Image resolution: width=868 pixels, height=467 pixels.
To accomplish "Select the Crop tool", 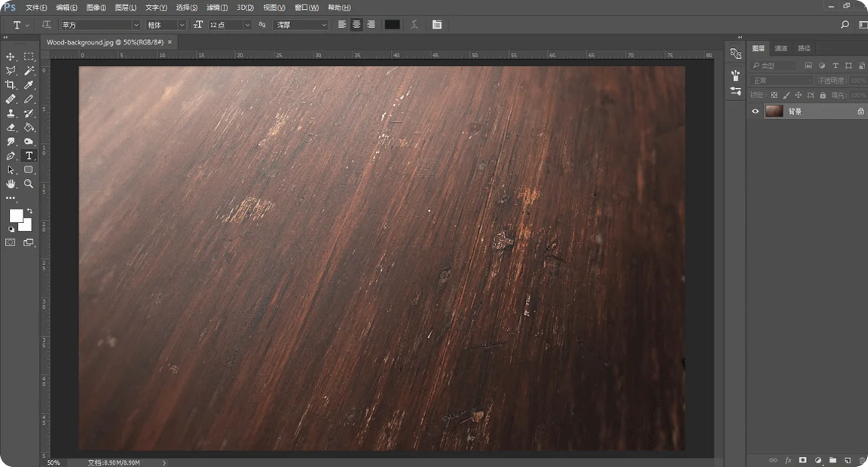I will click(x=11, y=84).
